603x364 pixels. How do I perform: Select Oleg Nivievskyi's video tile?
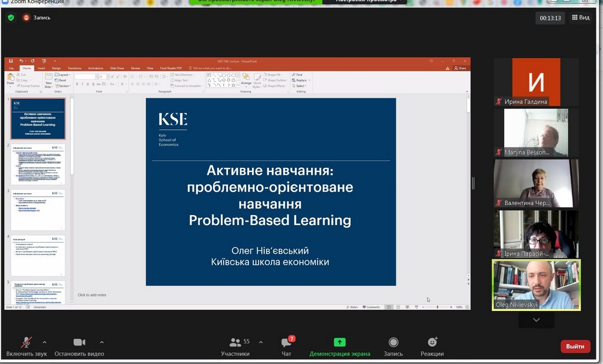[x=536, y=284]
